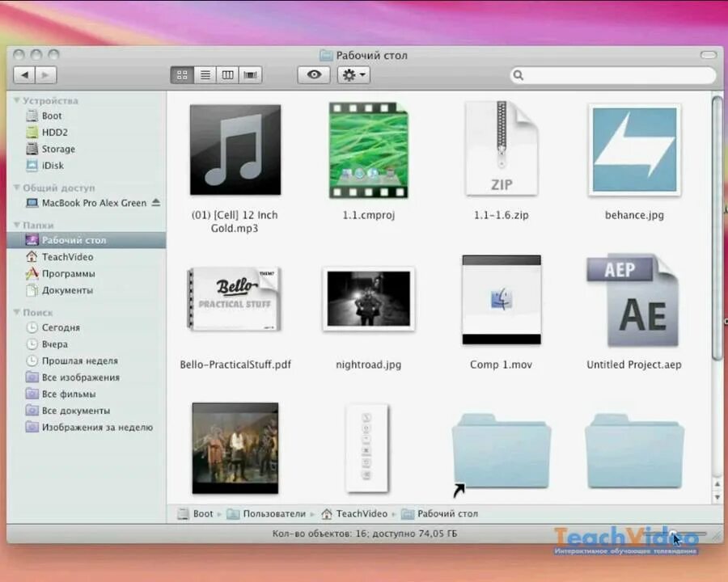The width and height of the screenshot is (728, 582).
Task: Collapse the Папки sidebar section
Action: click(x=17, y=225)
